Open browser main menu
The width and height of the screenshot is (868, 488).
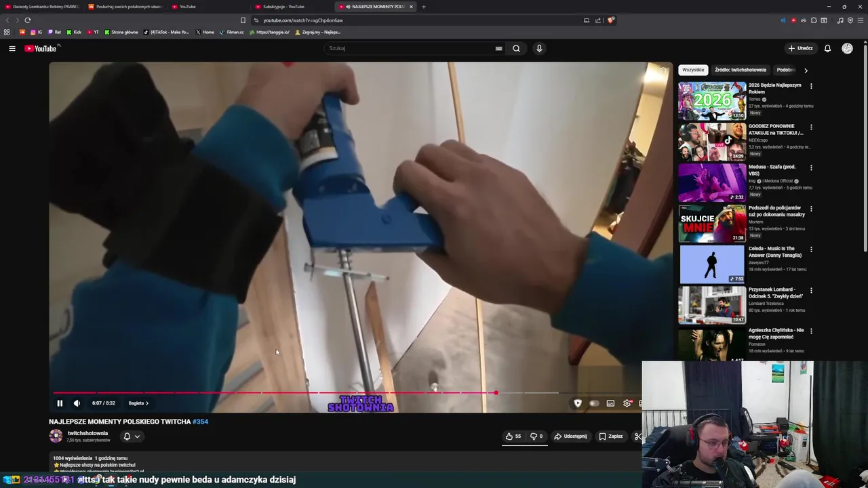(x=860, y=20)
